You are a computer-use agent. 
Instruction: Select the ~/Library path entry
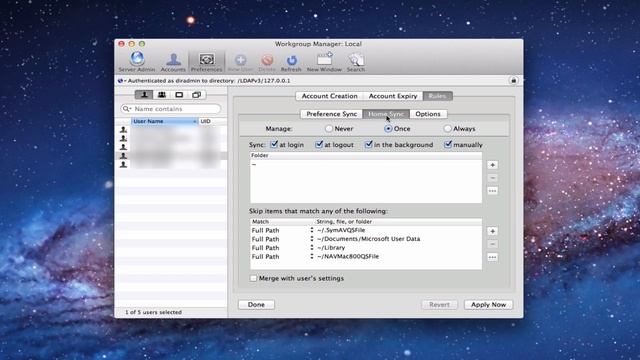[331, 248]
